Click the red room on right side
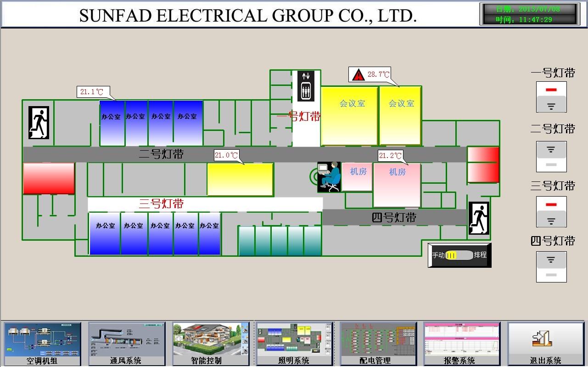The width and height of the screenshot is (588, 367). pyautogui.click(x=483, y=165)
